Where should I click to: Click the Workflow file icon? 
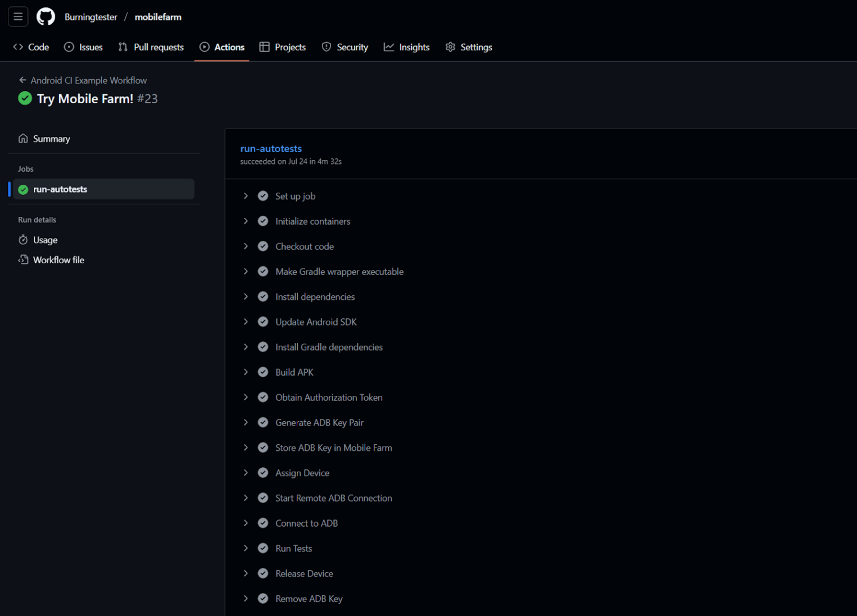pyautogui.click(x=23, y=260)
